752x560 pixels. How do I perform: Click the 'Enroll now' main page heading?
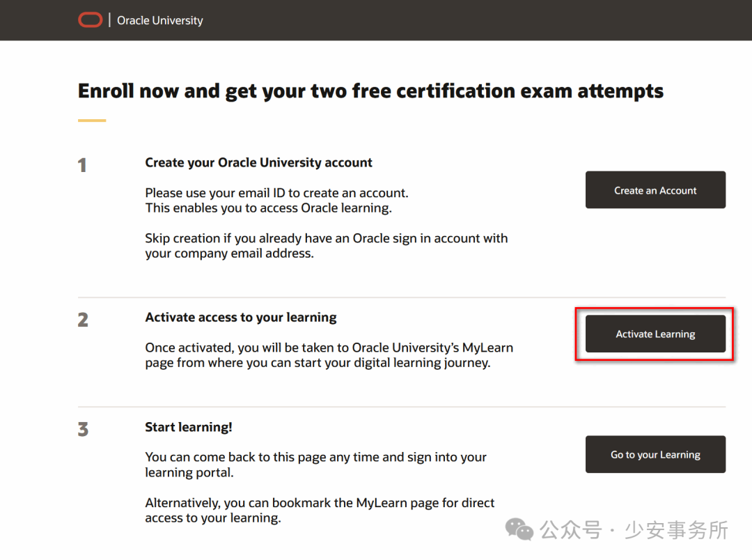(370, 91)
